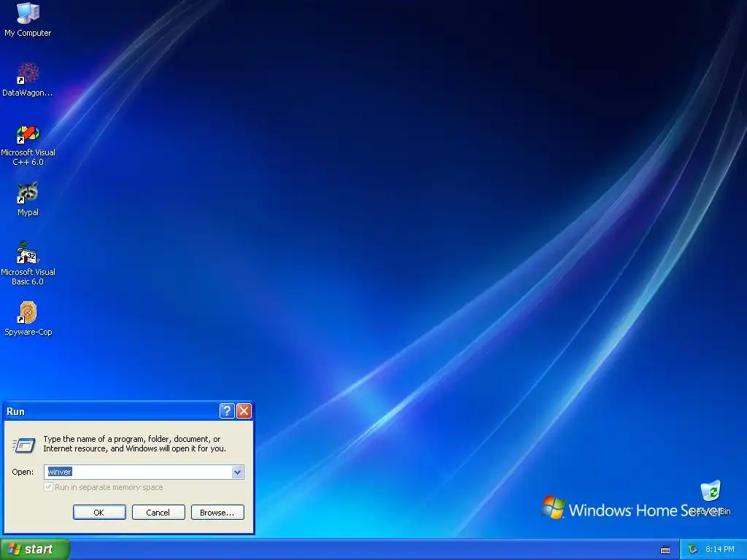
Task: Select the DataWagon desktop shortcut
Action: pyautogui.click(x=28, y=79)
